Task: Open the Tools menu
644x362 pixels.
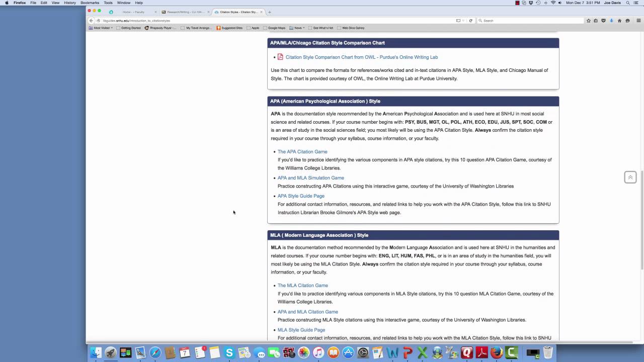Action: click(108, 3)
